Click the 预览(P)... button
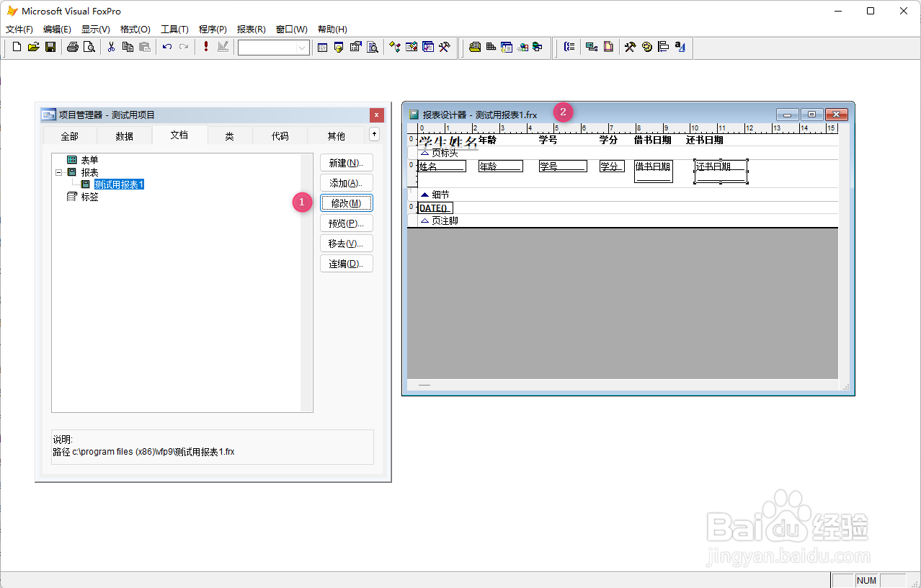The image size is (921, 588). [x=347, y=223]
